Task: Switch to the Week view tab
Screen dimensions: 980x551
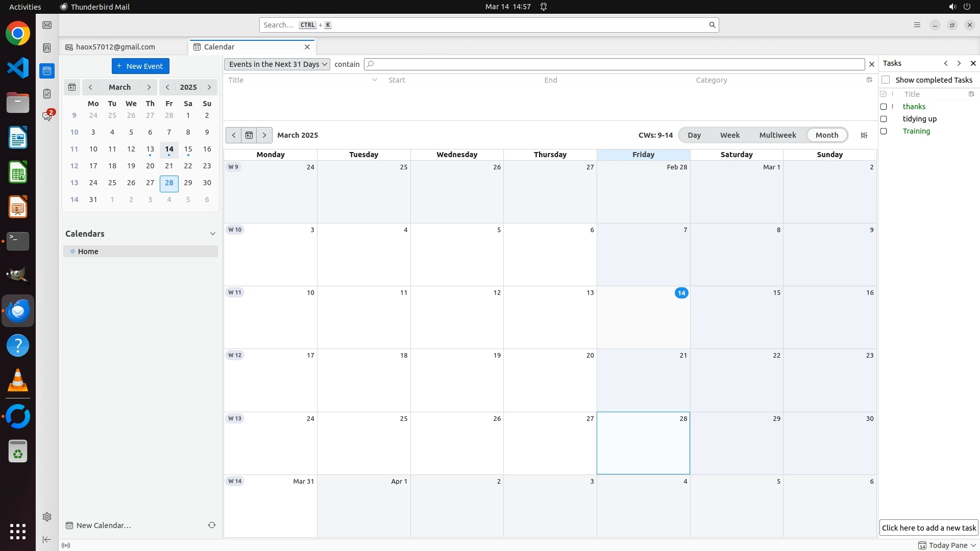Action: [729, 135]
